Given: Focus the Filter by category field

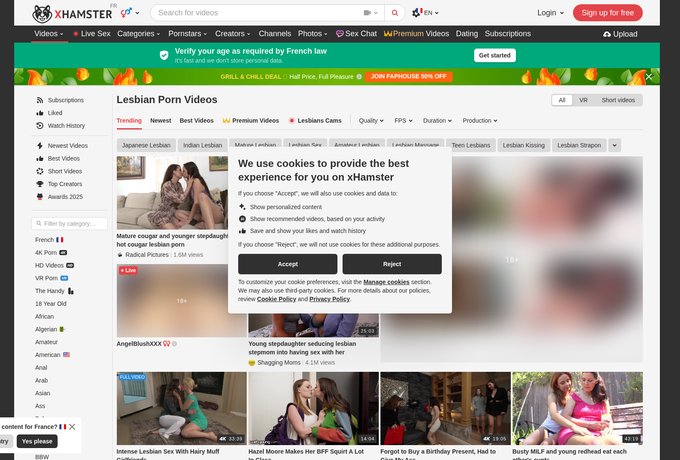Looking at the screenshot, I should click(x=69, y=224).
